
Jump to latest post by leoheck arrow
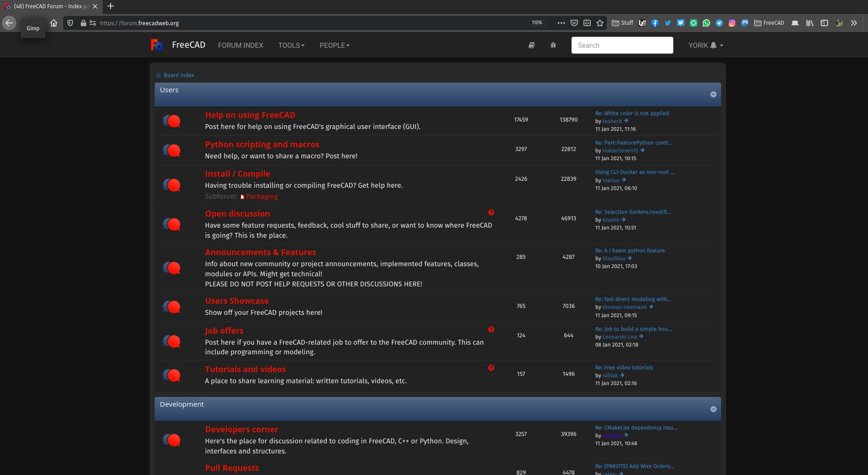[626, 121]
